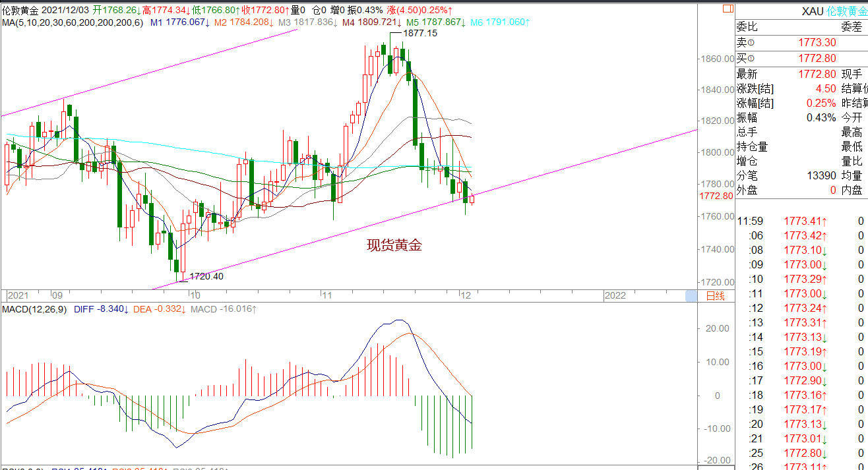The image size is (868, 470).
Task: Click the 12 month axis marker
Action: (466, 296)
